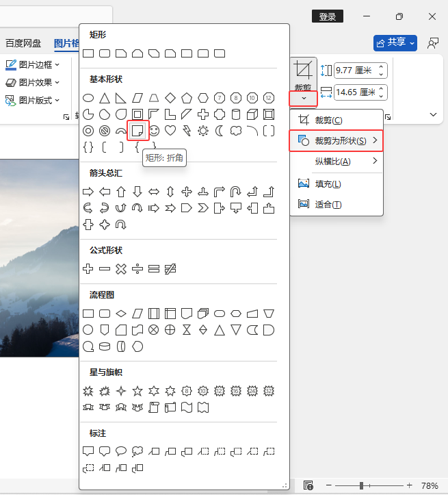This screenshot has height=495, width=448.
Task: Select the cylinder shape
Action: 236,114
